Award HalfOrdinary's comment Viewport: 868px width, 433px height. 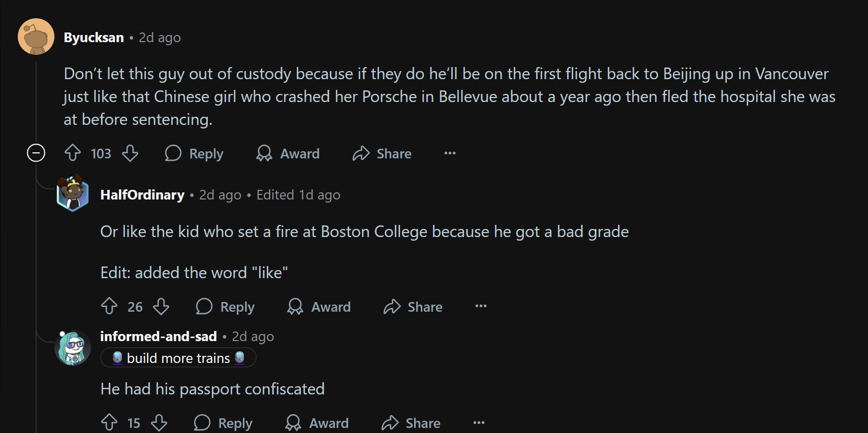pos(319,307)
